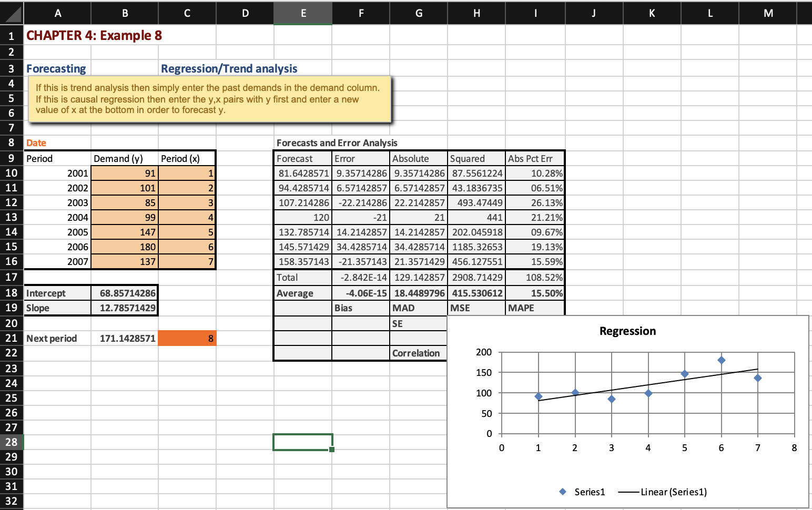Viewport: 812px width, 510px height.
Task: Select column H header
Action: pyautogui.click(x=476, y=13)
